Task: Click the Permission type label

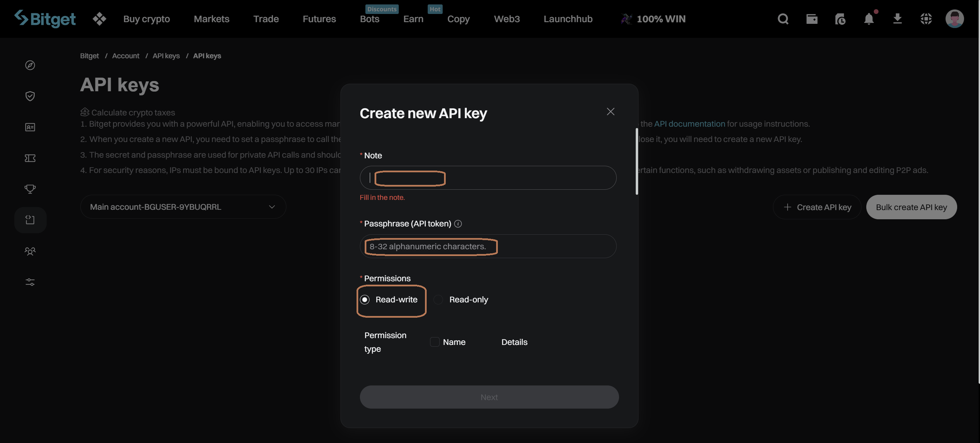Action: click(x=385, y=342)
